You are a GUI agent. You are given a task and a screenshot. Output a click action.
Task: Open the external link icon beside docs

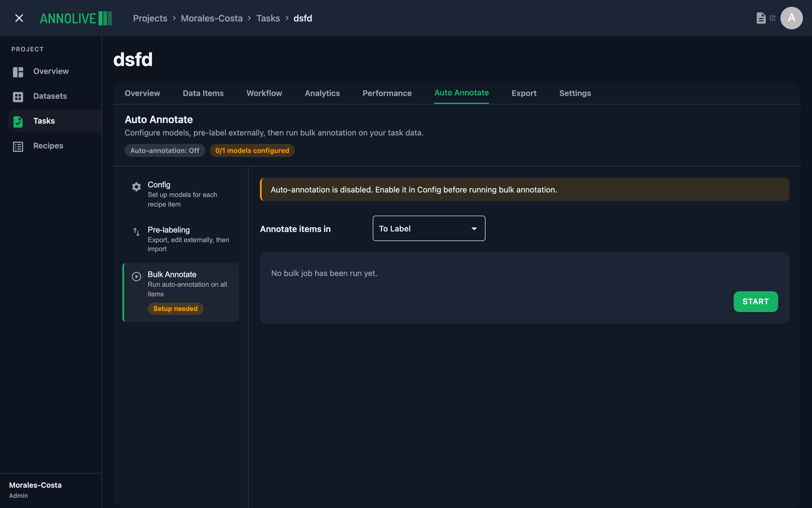[x=773, y=18]
